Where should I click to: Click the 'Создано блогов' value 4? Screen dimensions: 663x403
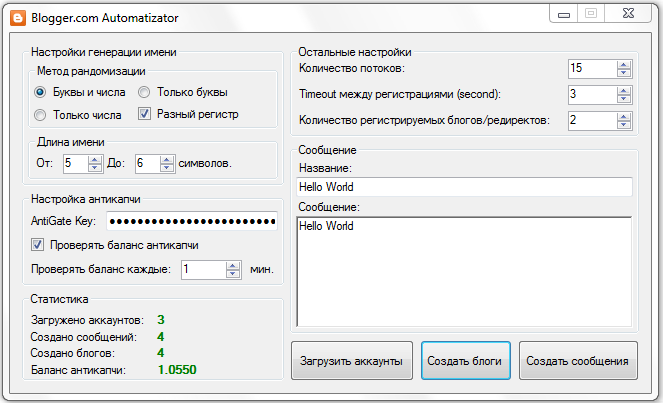160,353
